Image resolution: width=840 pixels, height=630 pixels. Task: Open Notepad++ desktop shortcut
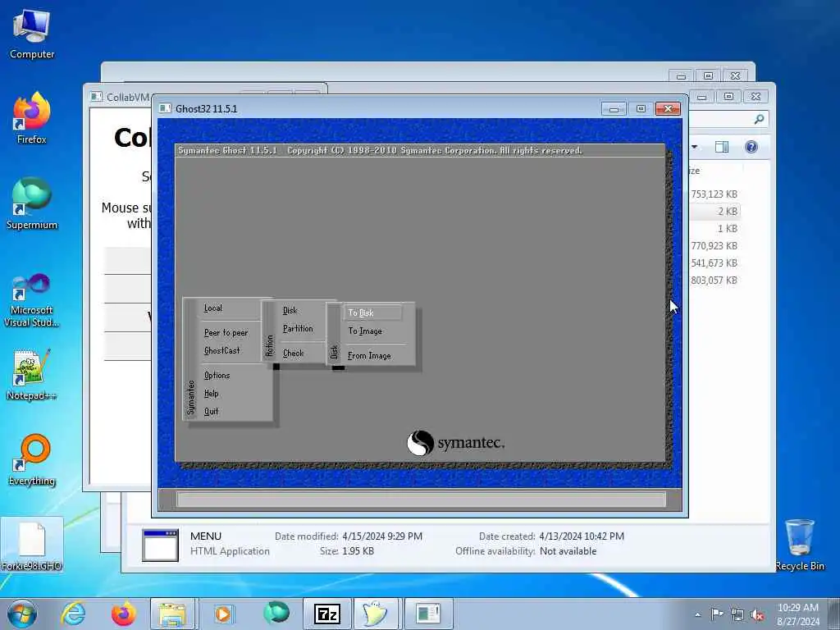[x=32, y=374]
